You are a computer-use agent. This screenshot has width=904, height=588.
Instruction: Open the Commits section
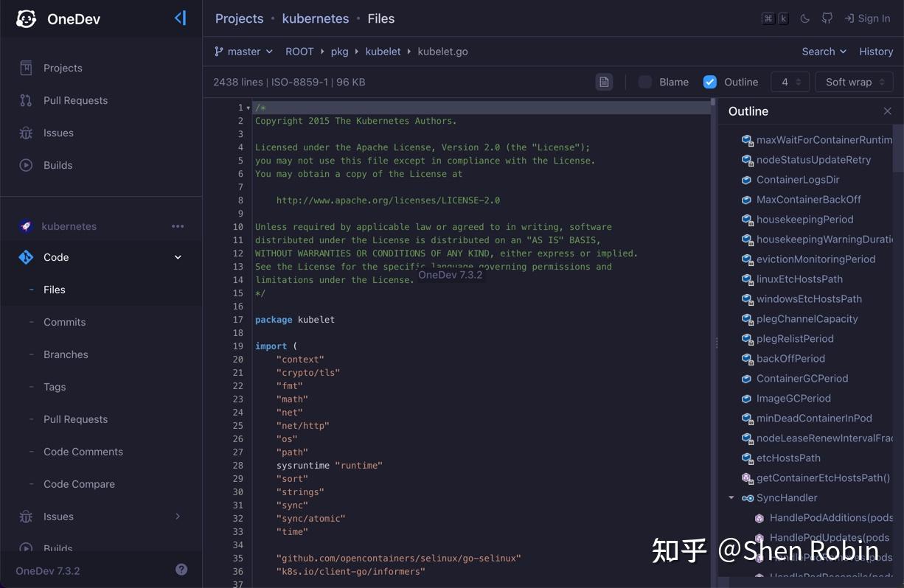pos(64,322)
